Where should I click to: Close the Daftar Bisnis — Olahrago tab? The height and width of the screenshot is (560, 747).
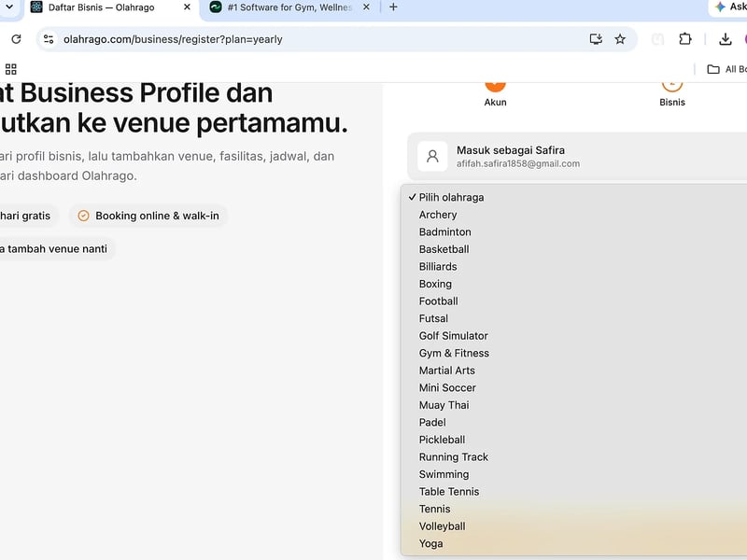click(x=188, y=7)
